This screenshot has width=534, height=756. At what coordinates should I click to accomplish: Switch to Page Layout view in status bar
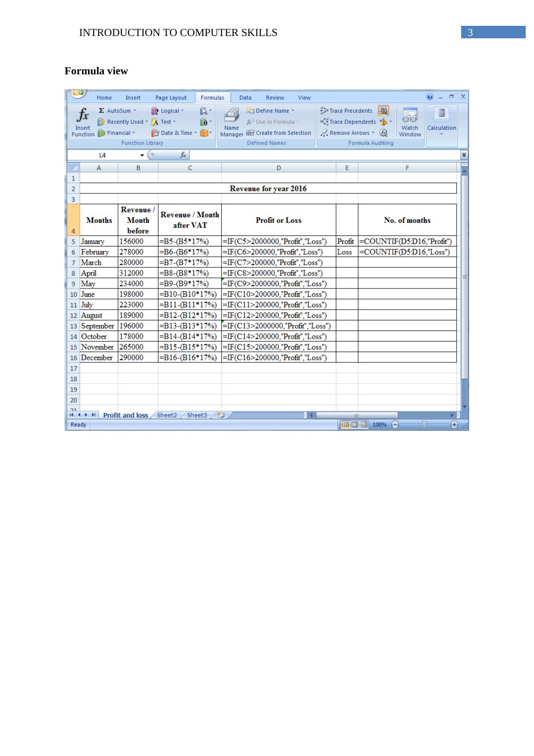[355, 425]
